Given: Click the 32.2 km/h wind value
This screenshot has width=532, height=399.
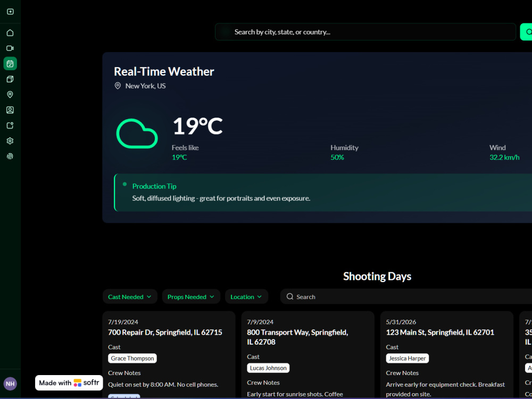Looking at the screenshot, I should 504,157.
